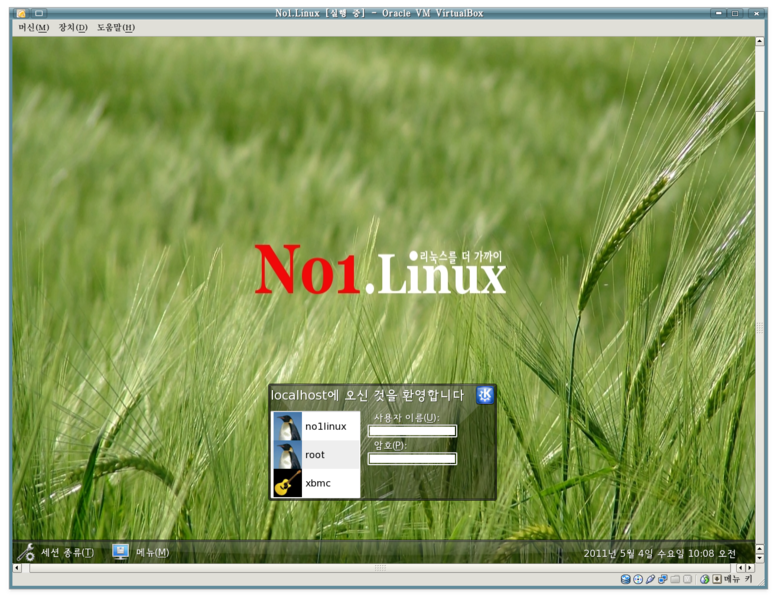Open the 장치(D) menu

73,27
